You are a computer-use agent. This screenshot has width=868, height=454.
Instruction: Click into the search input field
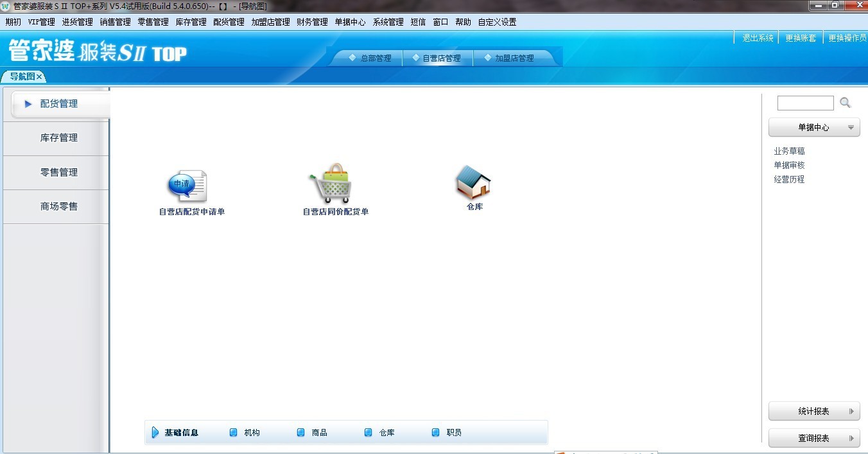click(805, 103)
